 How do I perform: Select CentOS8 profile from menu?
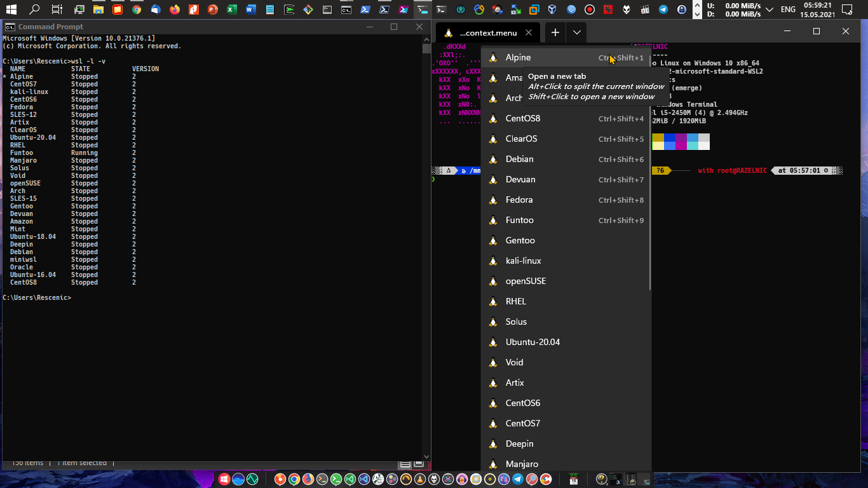pyautogui.click(x=566, y=118)
